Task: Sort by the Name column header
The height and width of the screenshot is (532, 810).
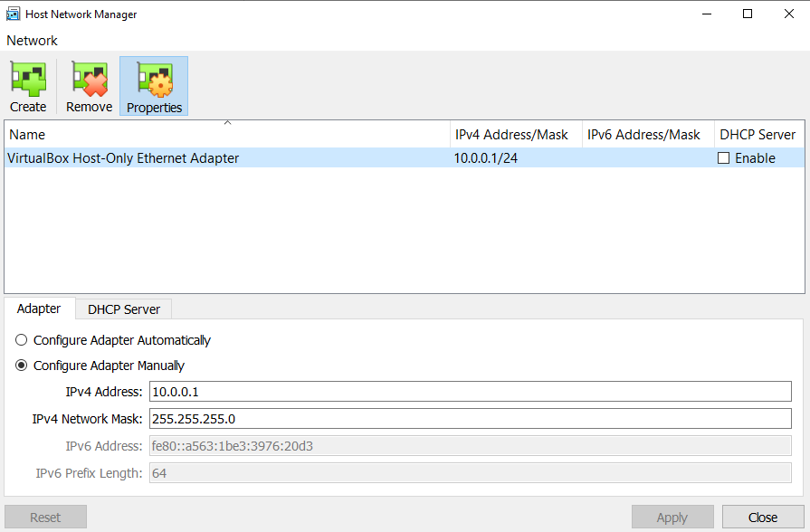Action: (227, 135)
